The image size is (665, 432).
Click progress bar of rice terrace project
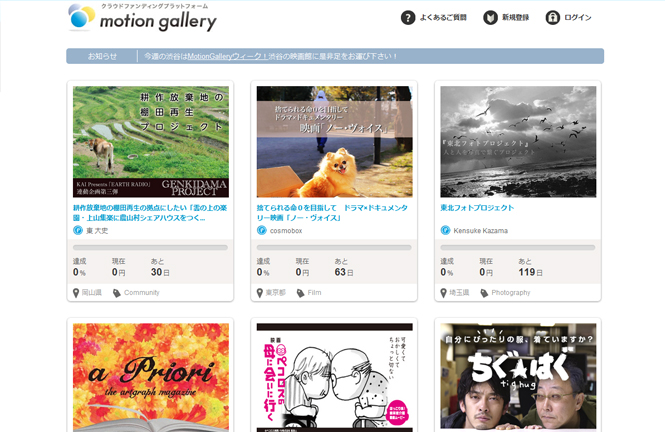[150, 247]
